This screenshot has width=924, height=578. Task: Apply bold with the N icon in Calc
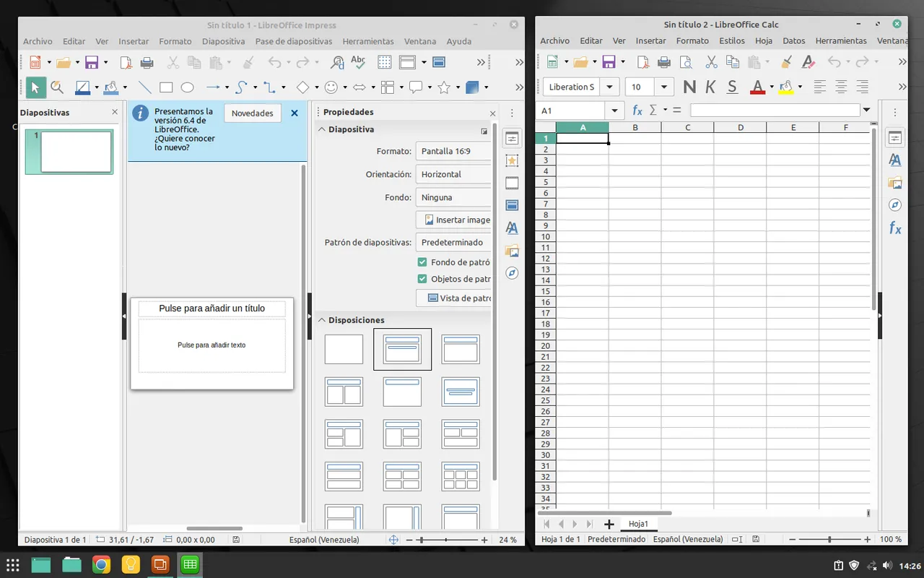(689, 87)
